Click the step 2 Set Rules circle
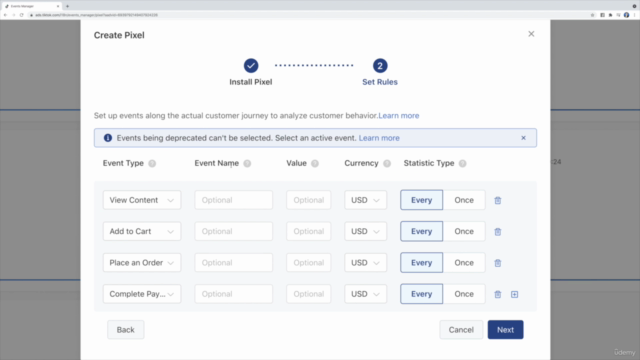This screenshot has height=360, width=640. tap(380, 66)
